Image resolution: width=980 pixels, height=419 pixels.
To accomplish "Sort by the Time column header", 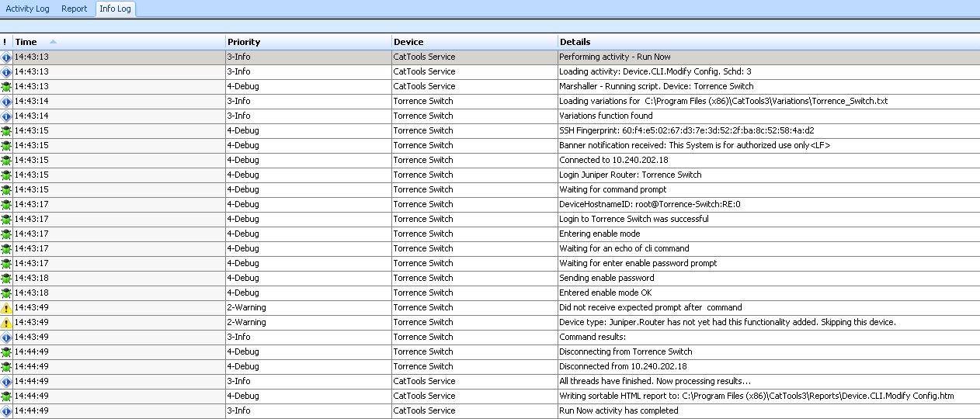I will 120,42.
